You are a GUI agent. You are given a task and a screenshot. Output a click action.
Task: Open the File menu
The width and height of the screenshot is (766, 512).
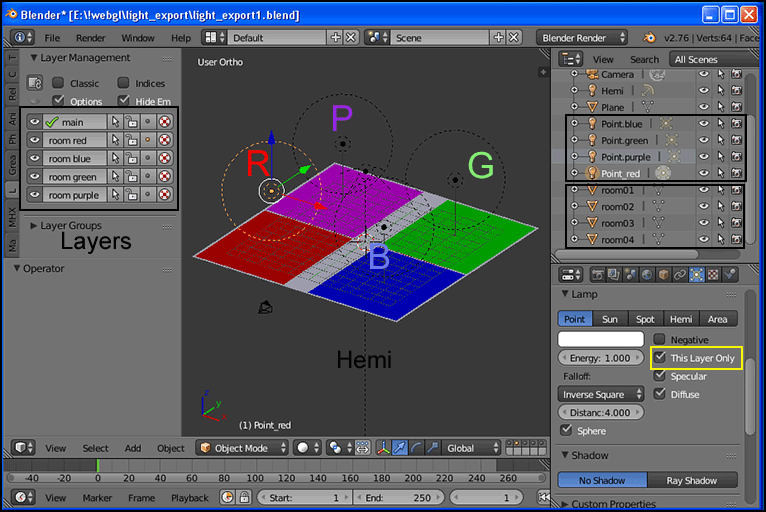point(52,38)
